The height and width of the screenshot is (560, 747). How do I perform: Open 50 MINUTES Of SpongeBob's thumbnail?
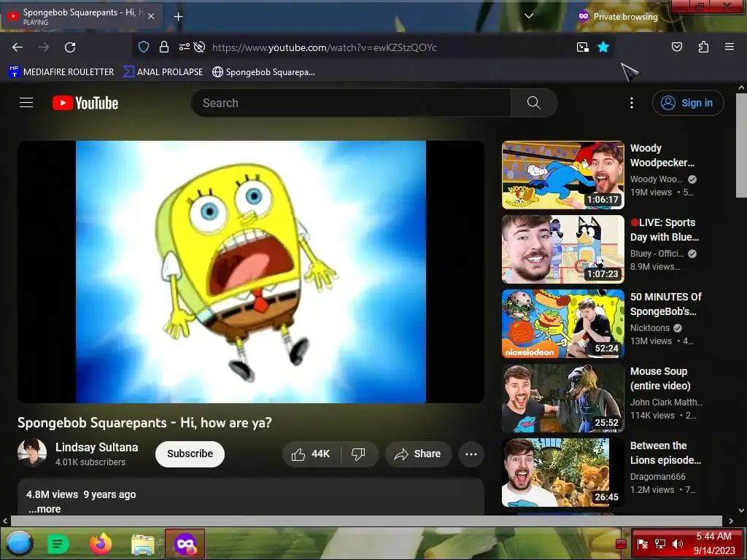tap(562, 323)
